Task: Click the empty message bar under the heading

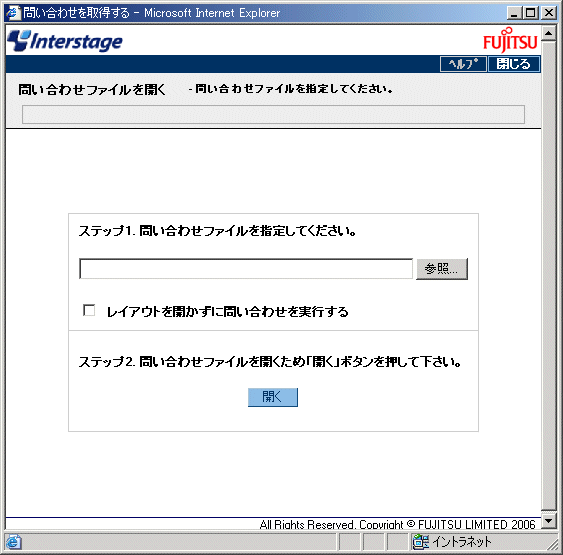Action: point(273,115)
